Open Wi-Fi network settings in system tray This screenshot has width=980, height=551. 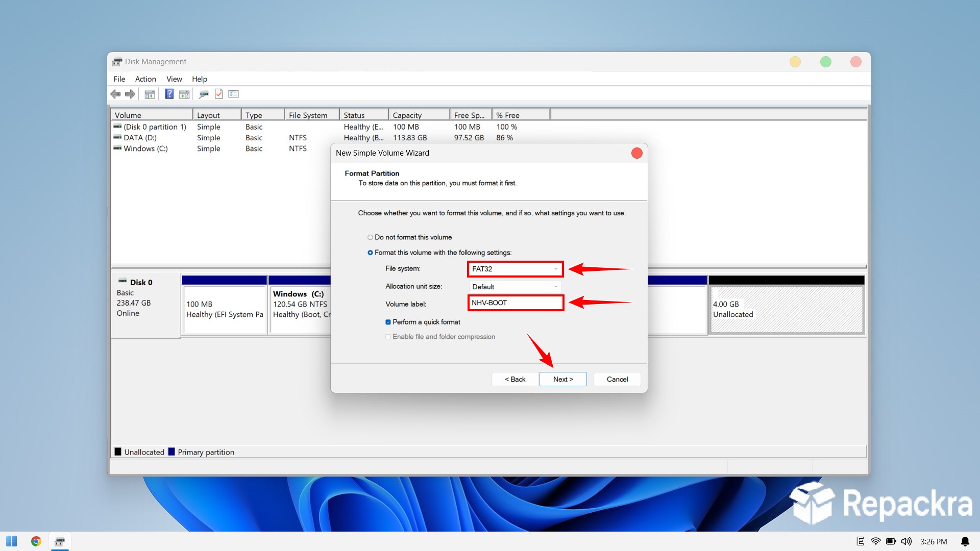click(876, 541)
